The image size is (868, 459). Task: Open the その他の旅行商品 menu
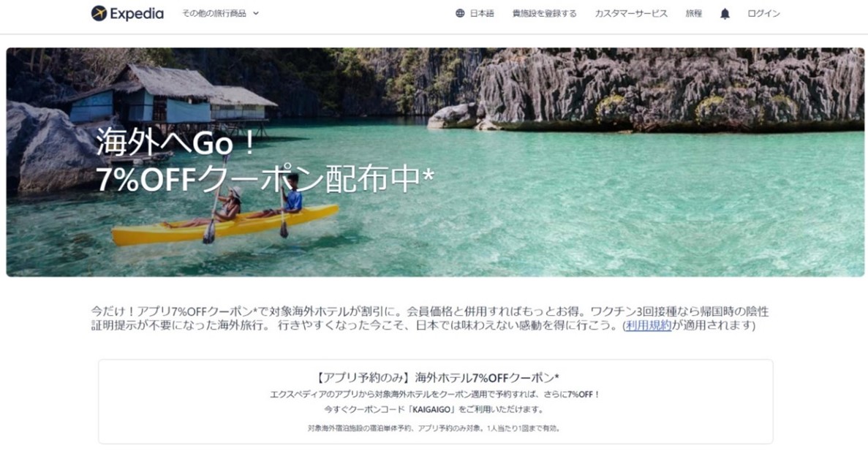point(220,13)
